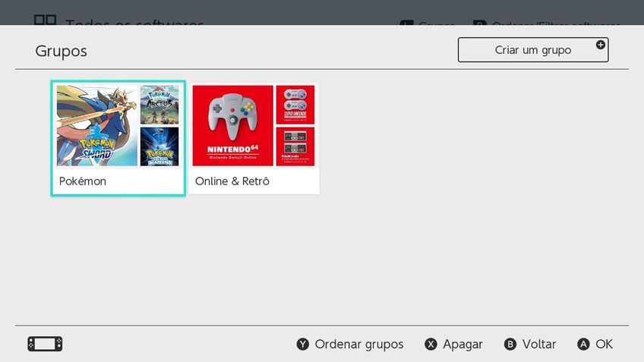The image size is (644, 362).
Task: Choose Ordenar grupos option
Action: tap(350, 344)
